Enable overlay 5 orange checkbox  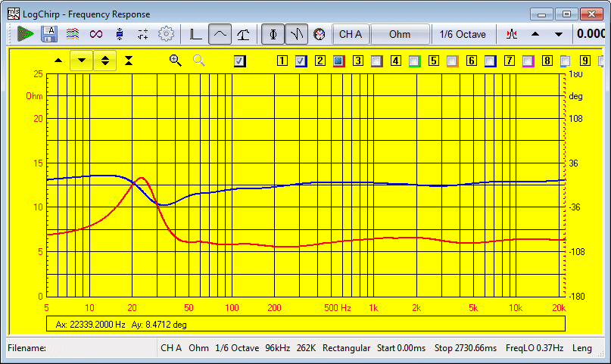(x=452, y=61)
